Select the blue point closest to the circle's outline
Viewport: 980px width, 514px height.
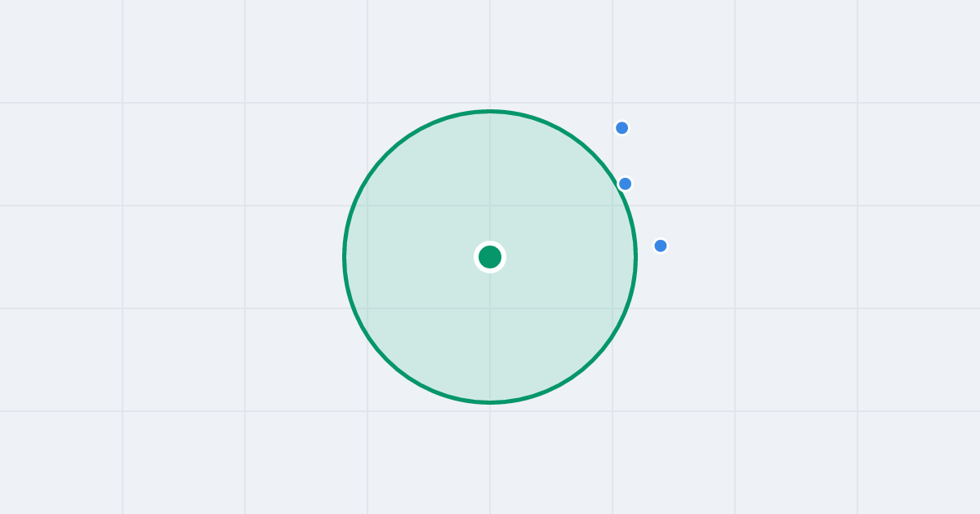coord(625,184)
